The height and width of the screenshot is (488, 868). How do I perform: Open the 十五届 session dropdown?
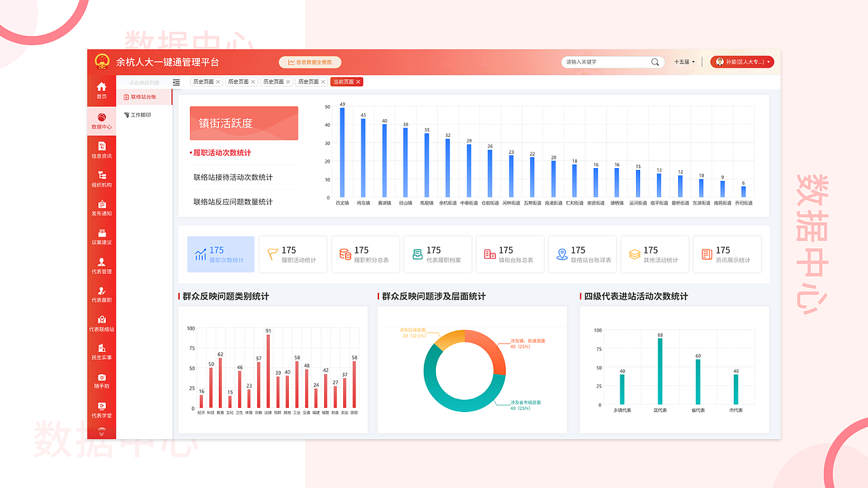684,62
